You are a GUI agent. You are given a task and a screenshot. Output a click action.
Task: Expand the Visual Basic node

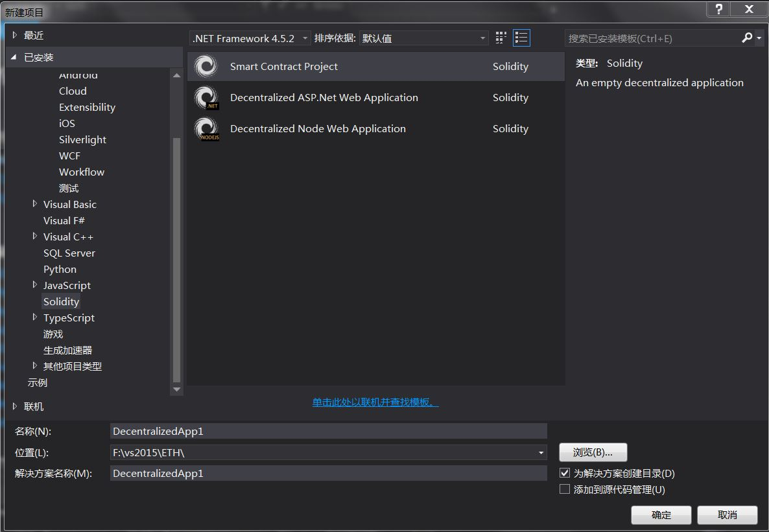(34, 203)
